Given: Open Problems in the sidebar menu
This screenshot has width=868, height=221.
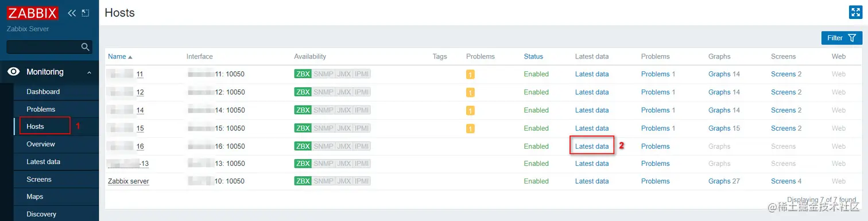Looking at the screenshot, I should (x=41, y=109).
